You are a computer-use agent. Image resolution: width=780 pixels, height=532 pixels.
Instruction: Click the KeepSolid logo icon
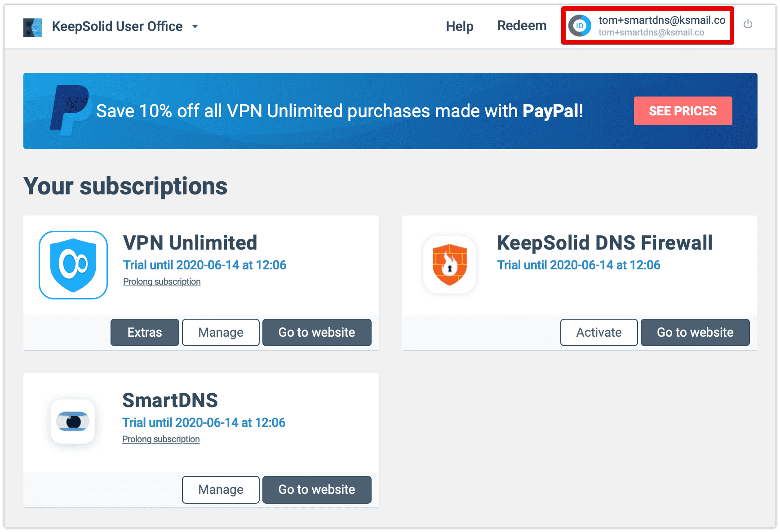(x=32, y=27)
